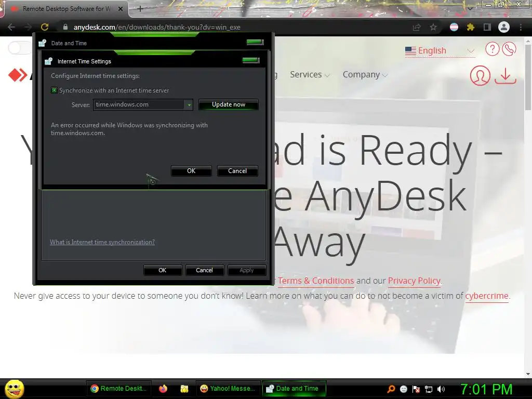This screenshot has width=532, height=399.
Task: Switch to Yahoo! Messenger taskbar item
Action: (x=228, y=389)
